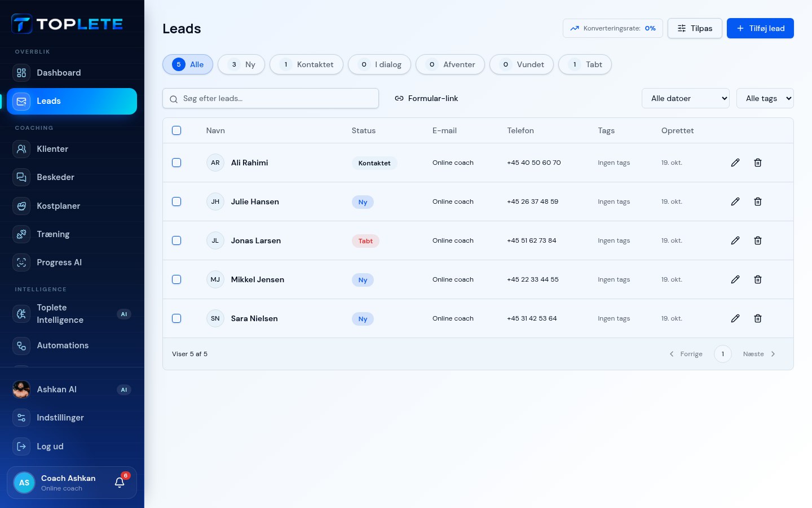Delete the Julie Hansen lead with trash icon
The height and width of the screenshot is (508, 812).
tap(758, 202)
